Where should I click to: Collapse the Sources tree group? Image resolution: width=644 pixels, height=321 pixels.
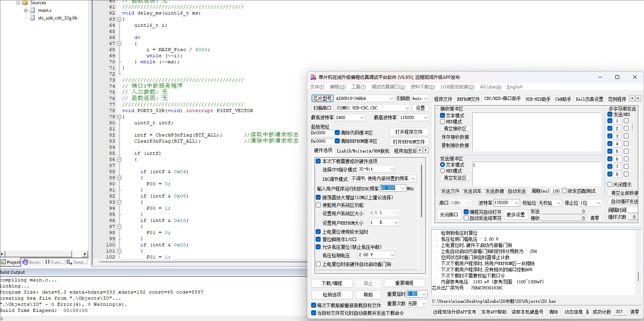coord(18,3)
